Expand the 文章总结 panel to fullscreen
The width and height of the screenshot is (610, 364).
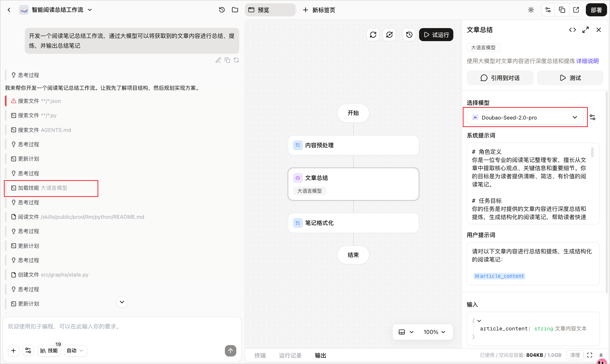(586, 30)
